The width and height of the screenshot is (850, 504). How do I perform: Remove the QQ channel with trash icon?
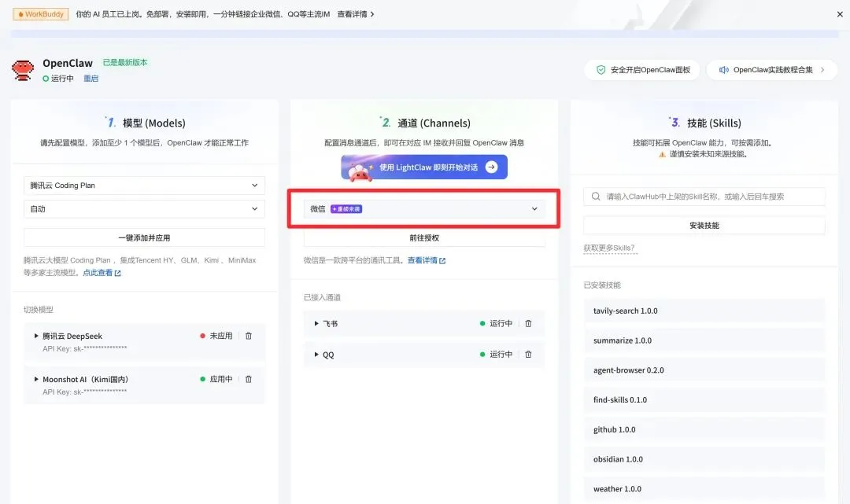coord(528,355)
